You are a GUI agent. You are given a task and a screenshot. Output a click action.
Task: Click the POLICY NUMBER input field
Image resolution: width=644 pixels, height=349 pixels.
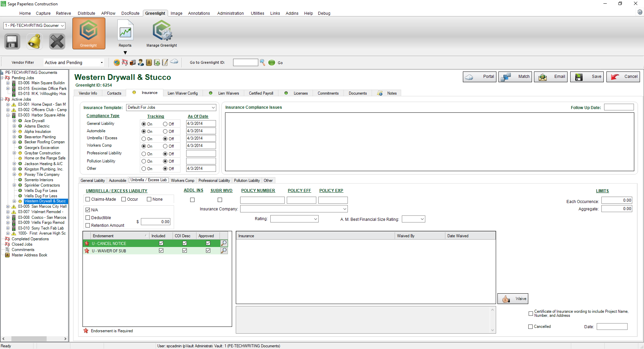click(x=262, y=200)
